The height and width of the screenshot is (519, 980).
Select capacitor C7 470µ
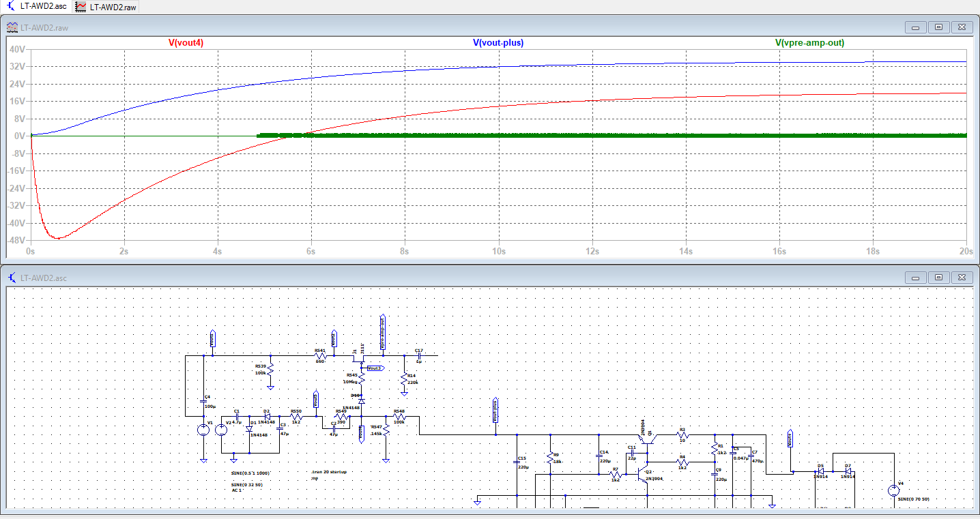point(751,456)
